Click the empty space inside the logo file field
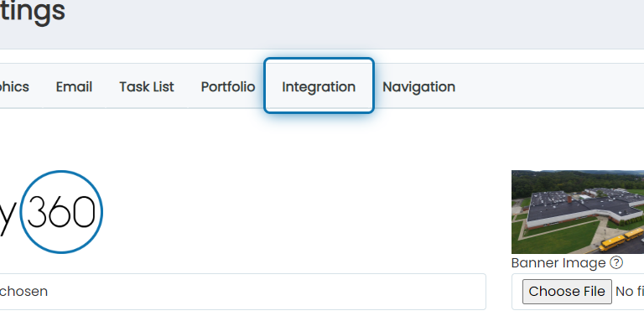The image size is (644, 316). pos(267,292)
